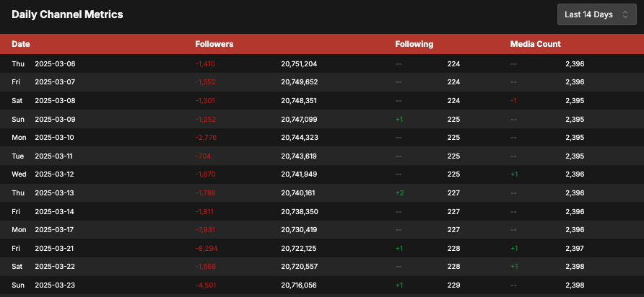
Task: Sort by the Date column header
Action: (21, 44)
